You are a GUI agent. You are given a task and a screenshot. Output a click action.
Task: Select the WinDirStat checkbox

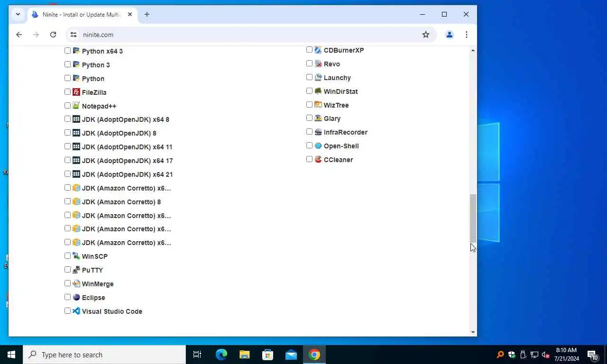[x=309, y=91]
